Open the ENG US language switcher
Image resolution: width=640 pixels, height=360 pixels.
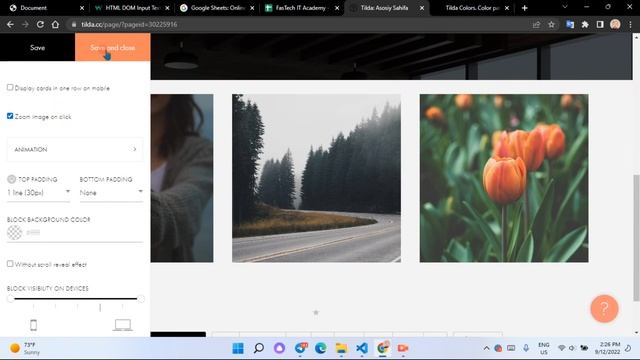[544, 348]
